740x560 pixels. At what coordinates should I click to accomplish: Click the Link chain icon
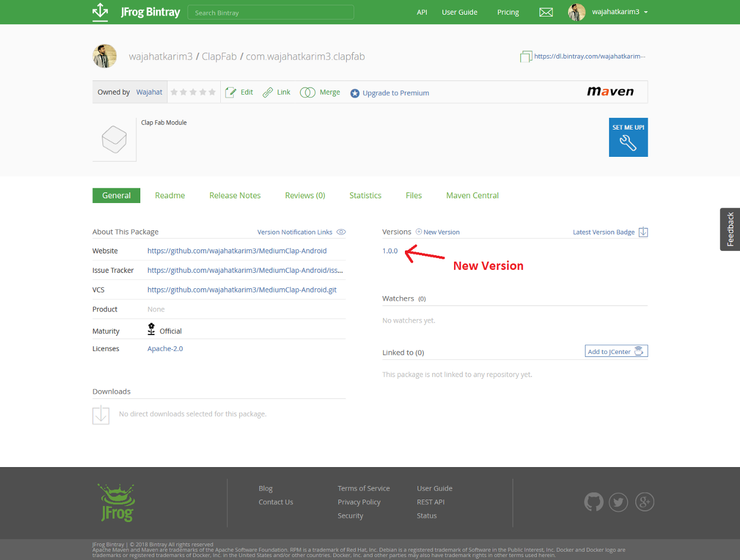tap(268, 92)
